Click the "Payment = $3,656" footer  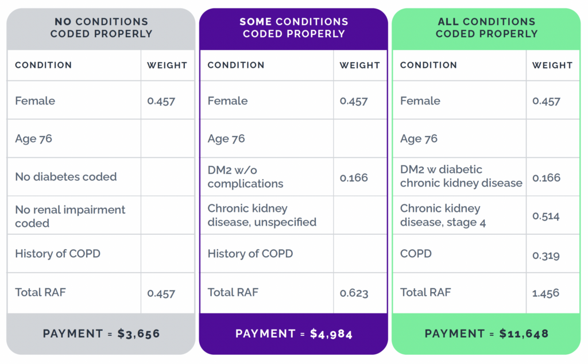pos(101,334)
